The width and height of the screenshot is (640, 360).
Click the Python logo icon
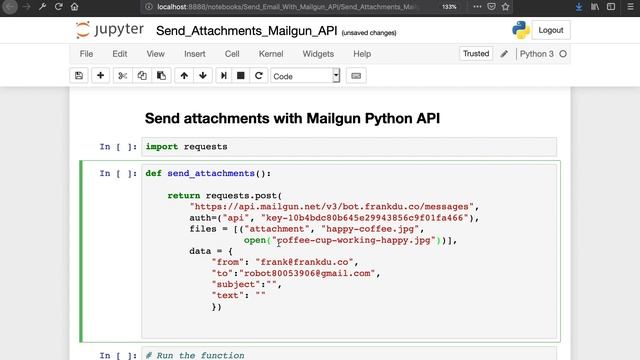pyautogui.click(x=520, y=30)
